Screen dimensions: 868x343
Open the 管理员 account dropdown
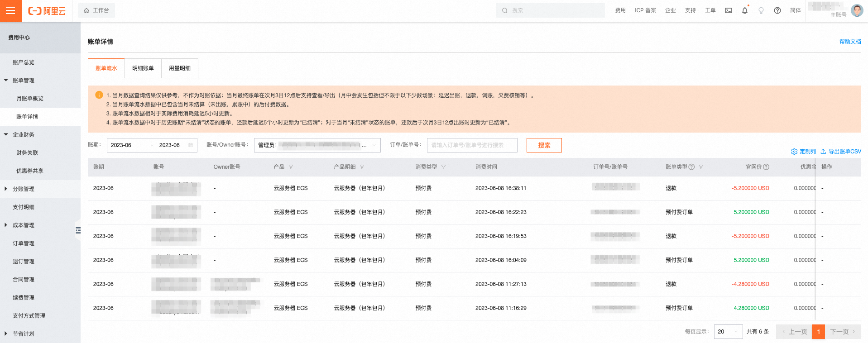(x=317, y=145)
